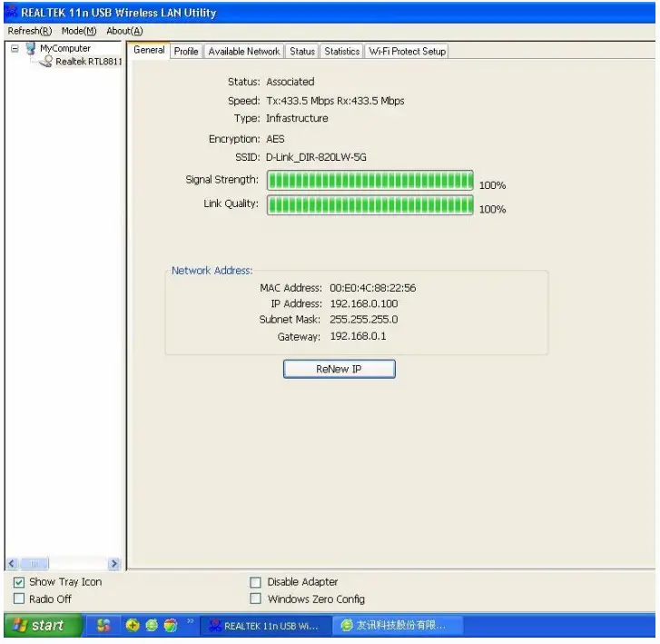The width and height of the screenshot is (660, 644).
Task: Expand hidden quick launch chevron
Action: click(191, 620)
